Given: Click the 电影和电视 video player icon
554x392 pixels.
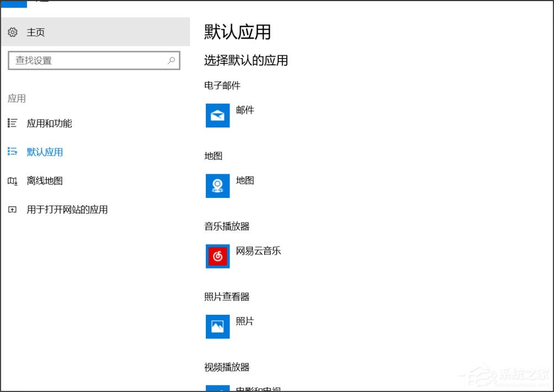Looking at the screenshot, I should [217, 390].
